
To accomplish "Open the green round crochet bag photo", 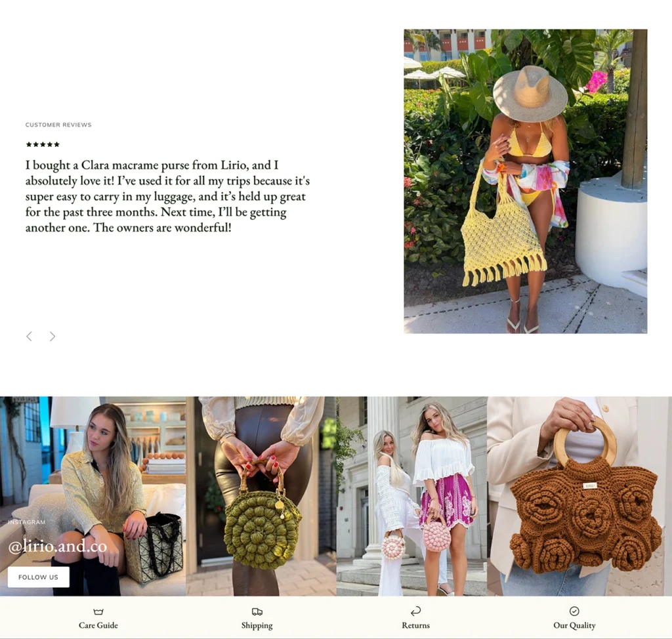I will tap(261, 496).
